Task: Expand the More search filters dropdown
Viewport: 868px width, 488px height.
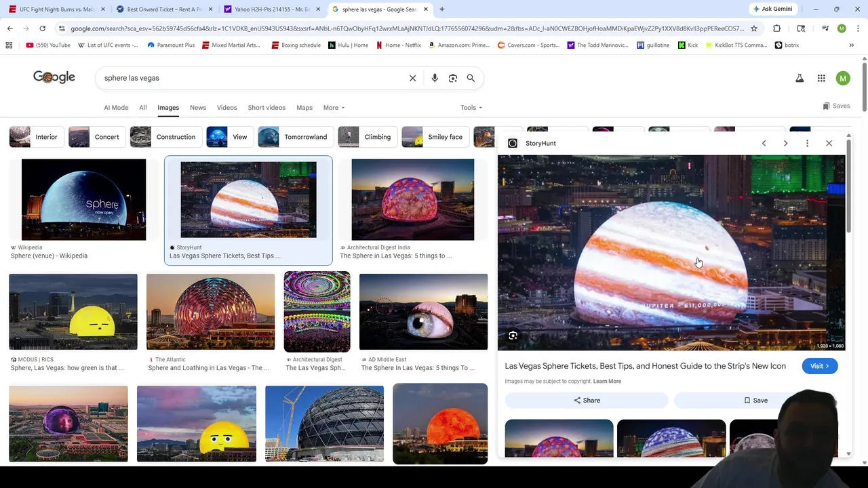Action: 334,108
